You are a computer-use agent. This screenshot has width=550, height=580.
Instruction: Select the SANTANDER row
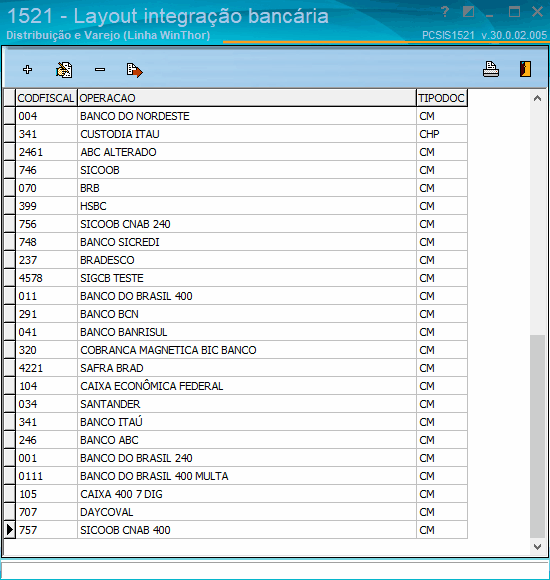click(236, 404)
